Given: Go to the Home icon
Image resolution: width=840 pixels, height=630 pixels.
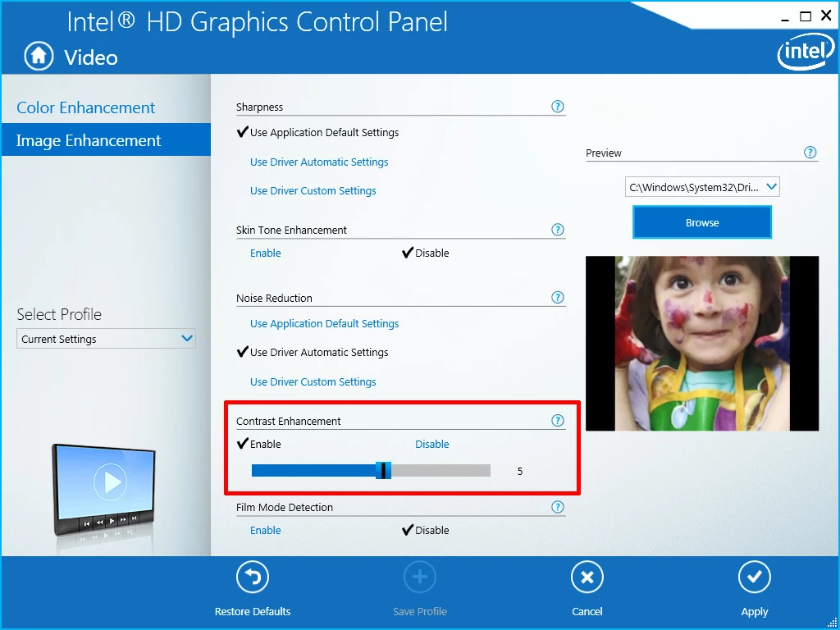Looking at the screenshot, I should (39, 57).
